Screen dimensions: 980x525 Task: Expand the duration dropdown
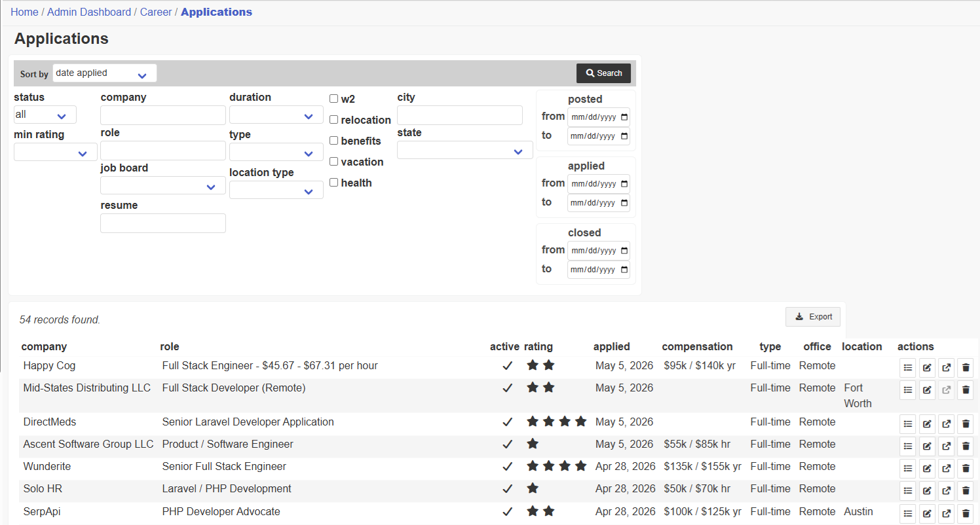tap(276, 115)
